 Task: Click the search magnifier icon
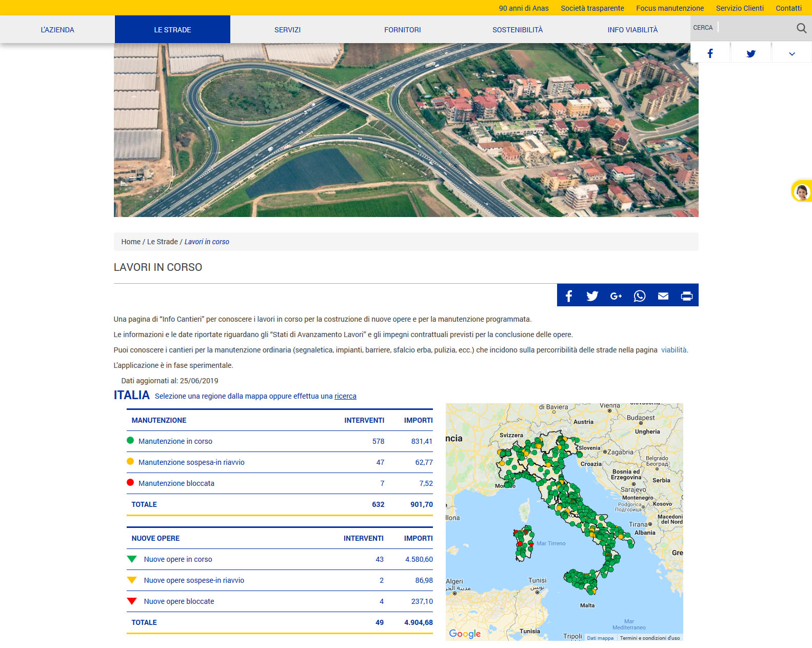(x=801, y=28)
